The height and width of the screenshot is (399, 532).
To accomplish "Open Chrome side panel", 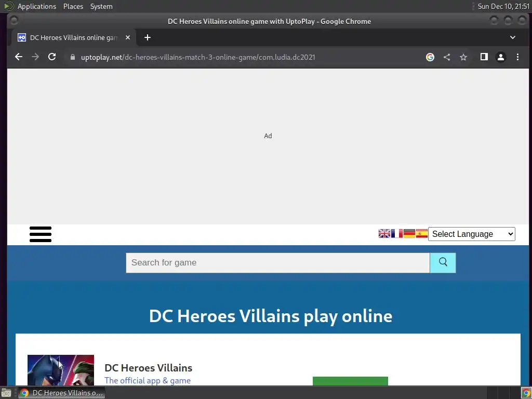I will pos(484,57).
